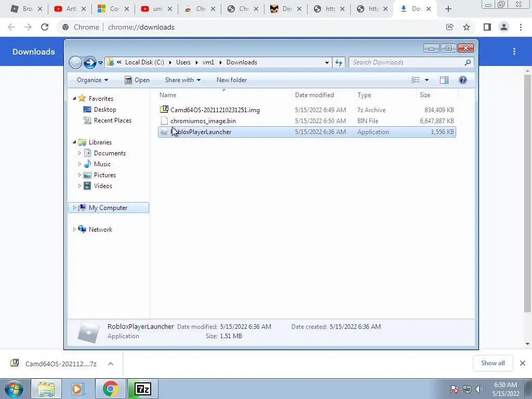Expand My Computer node
The width and height of the screenshot is (532, 399).
point(74,208)
